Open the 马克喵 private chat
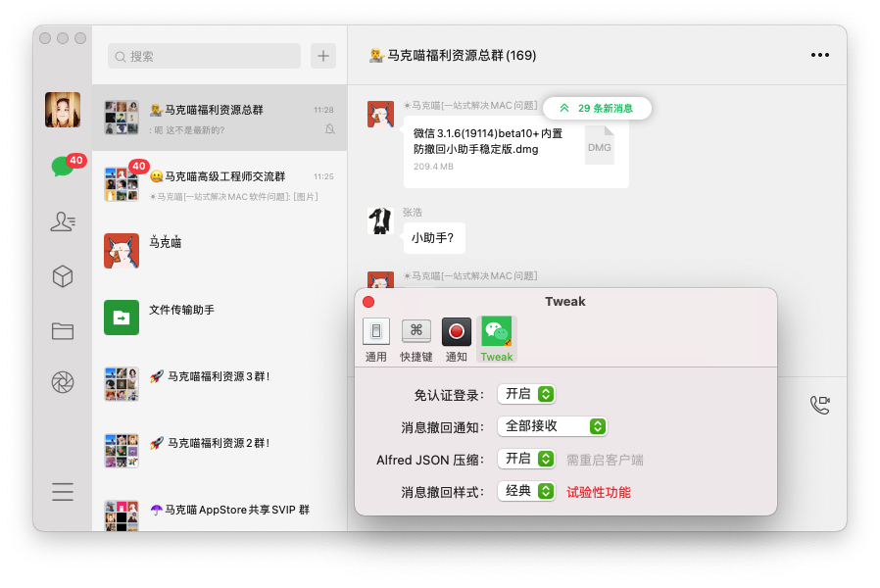880x588 pixels. [x=220, y=251]
